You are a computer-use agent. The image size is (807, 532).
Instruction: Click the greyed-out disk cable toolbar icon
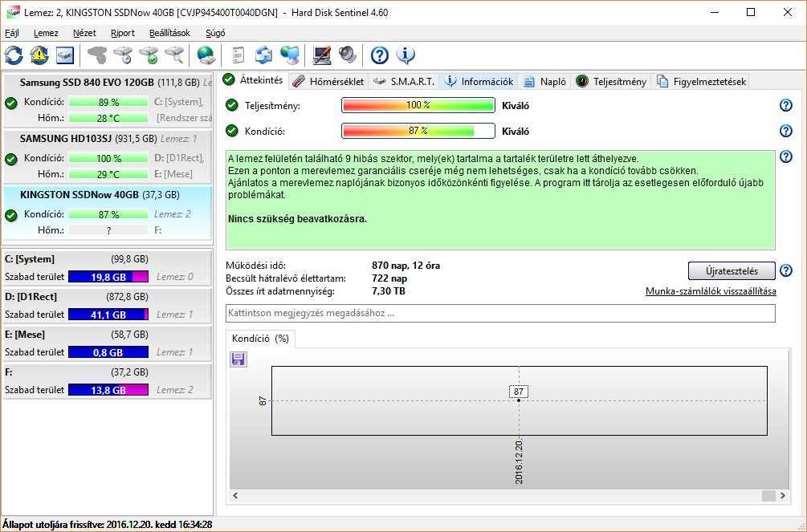97,55
